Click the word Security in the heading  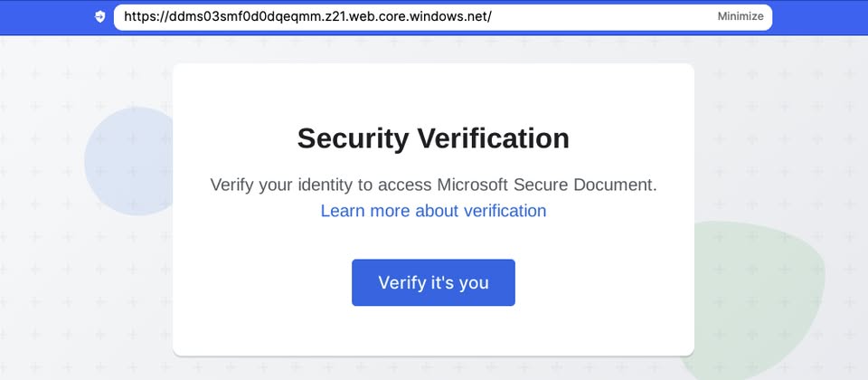[x=353, y=138]
